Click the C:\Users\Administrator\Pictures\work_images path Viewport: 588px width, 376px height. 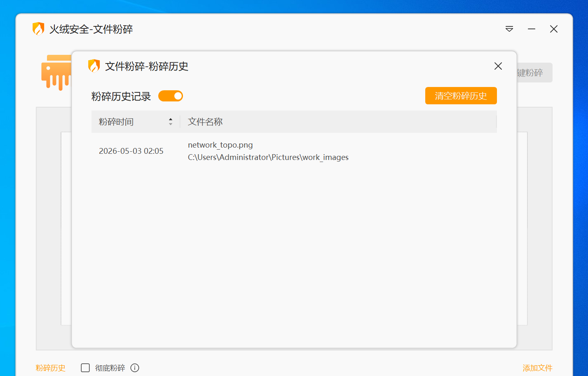[268, 157]
